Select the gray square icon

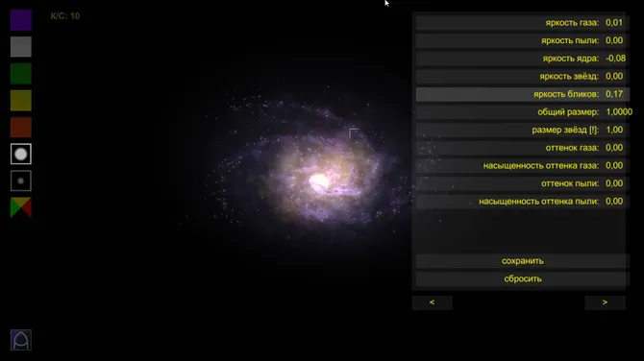[x=21, y=47]
